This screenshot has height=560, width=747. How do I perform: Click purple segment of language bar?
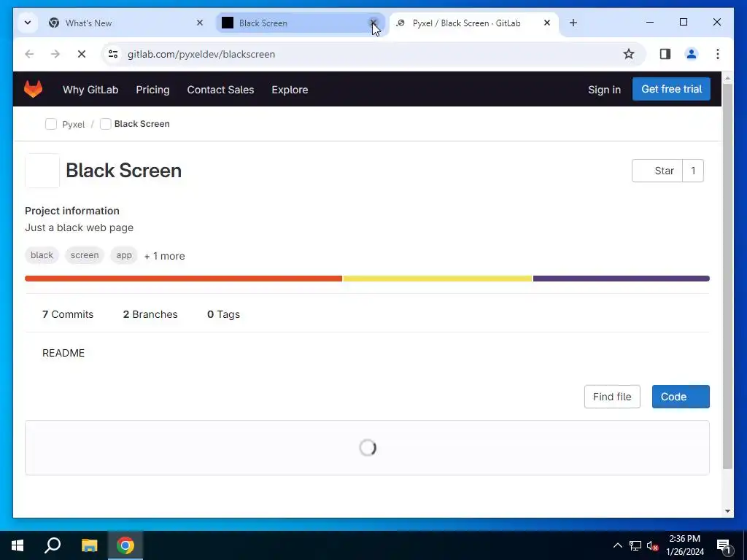(622, 279)
